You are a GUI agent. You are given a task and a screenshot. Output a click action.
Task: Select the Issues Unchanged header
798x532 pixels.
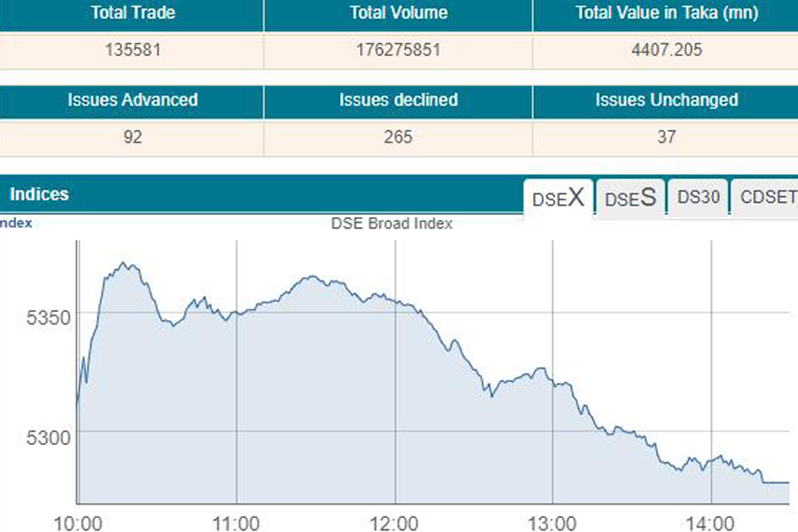pos(666,100)
